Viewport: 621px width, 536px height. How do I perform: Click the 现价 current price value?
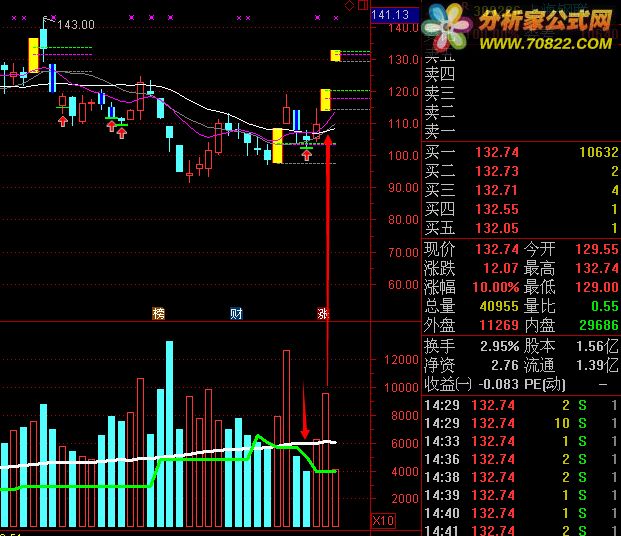pos(497,249)
